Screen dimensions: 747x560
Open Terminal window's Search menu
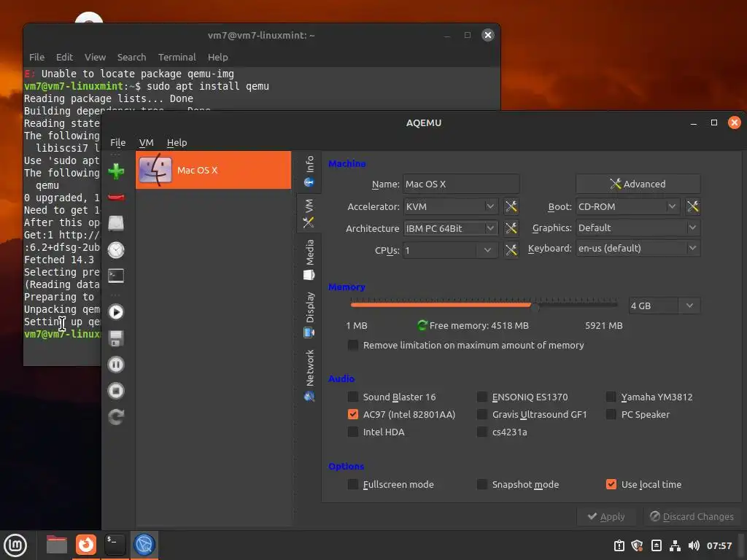[131, 57]
